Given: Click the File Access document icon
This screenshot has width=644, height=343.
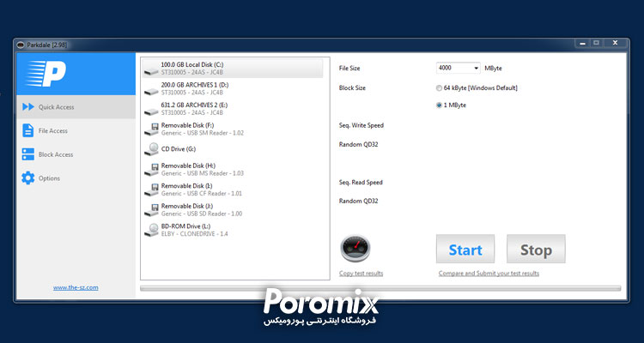Looking at the screenshot, I should [x=27, y=130].
